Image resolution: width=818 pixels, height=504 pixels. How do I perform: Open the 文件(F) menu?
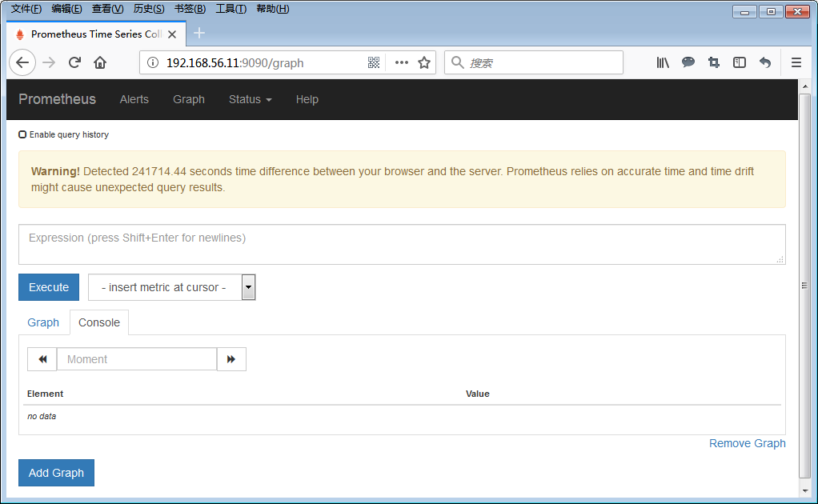[26, 9]
